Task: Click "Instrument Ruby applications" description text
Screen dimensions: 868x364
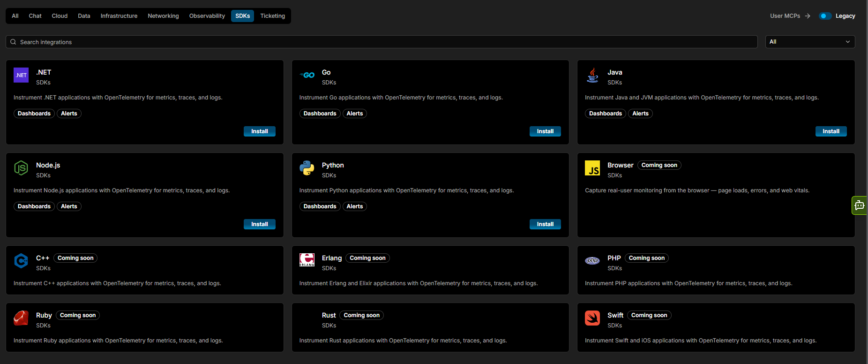Action: tap(118, 341)
